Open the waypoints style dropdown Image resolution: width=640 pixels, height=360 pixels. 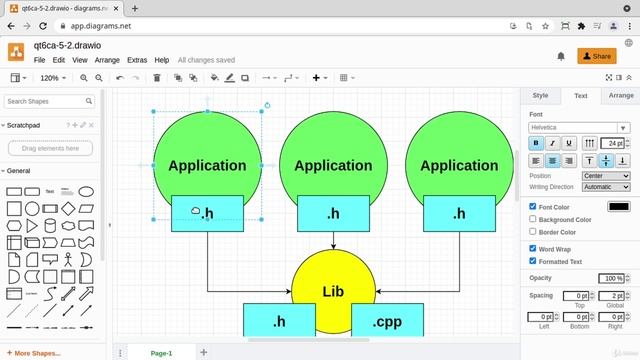click(x=291, y=78)
